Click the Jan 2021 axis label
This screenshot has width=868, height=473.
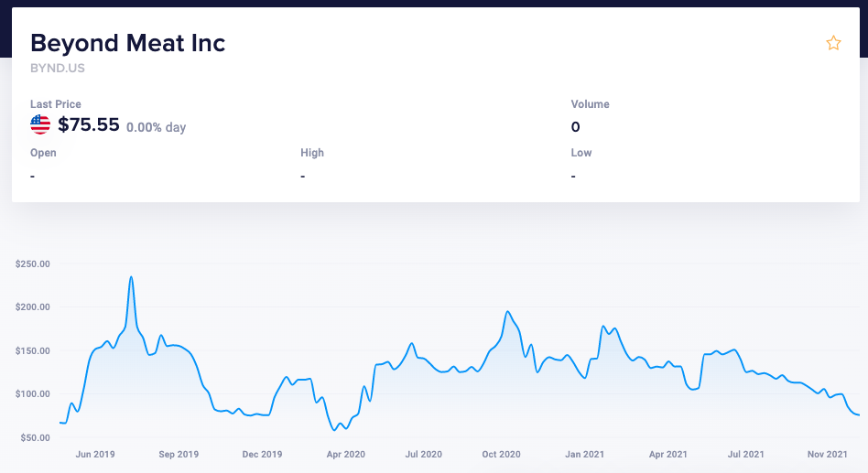[584, 454]
